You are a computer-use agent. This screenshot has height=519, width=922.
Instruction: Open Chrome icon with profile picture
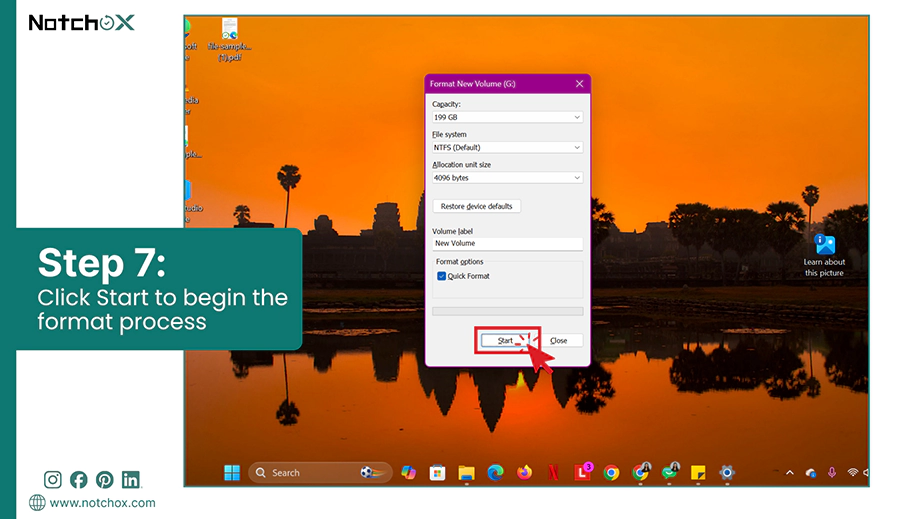tap(640, 471)
